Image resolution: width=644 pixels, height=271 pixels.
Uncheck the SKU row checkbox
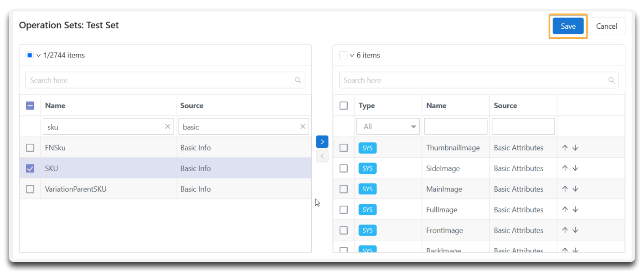(x=30, y=168)
